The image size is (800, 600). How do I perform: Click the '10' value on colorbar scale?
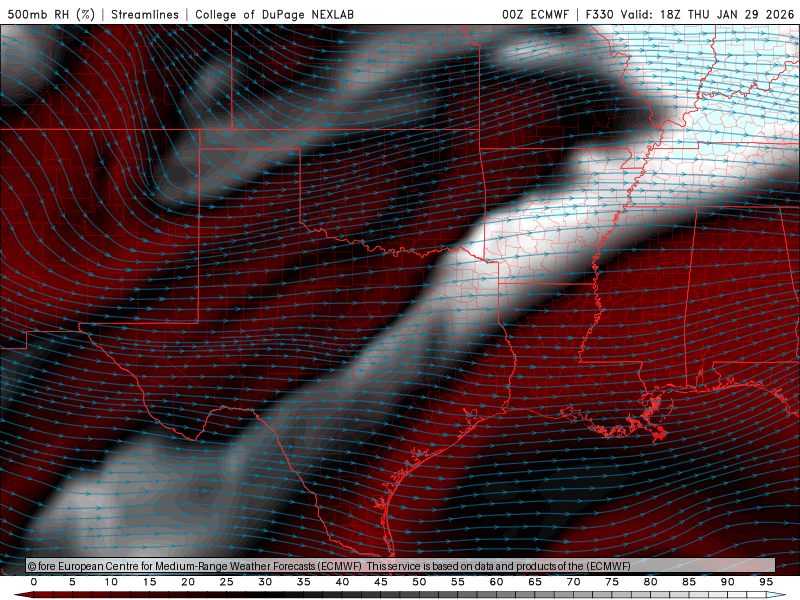111,582
